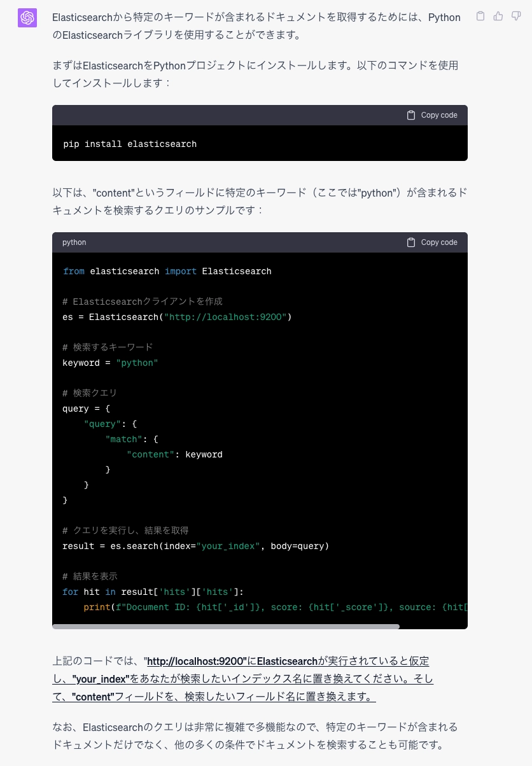Click 'from elasticsearch import Elasticsearch' line

pos(167,271)
